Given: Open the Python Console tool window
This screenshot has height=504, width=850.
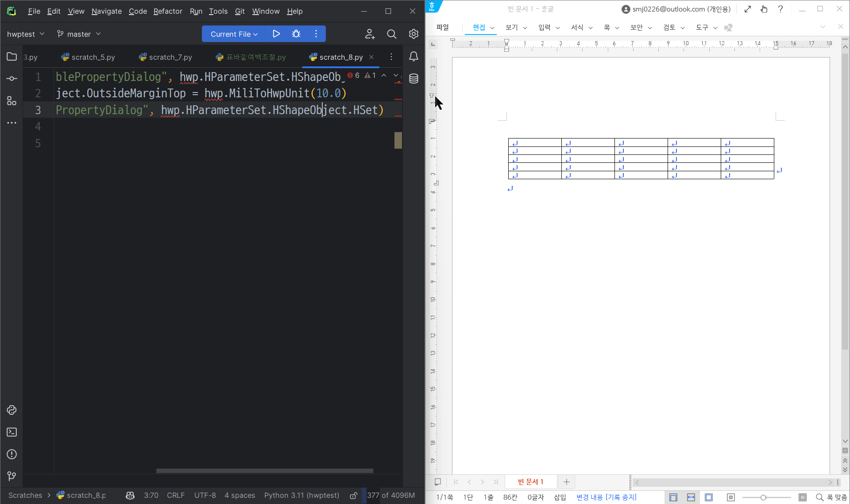Looking at the screenshot, I should 12,410.
